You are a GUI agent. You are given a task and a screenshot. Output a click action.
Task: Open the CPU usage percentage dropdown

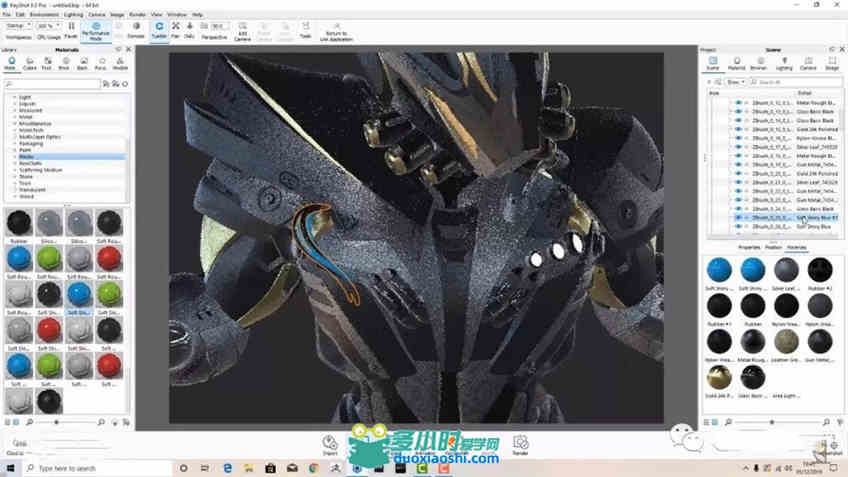(48, 26)
